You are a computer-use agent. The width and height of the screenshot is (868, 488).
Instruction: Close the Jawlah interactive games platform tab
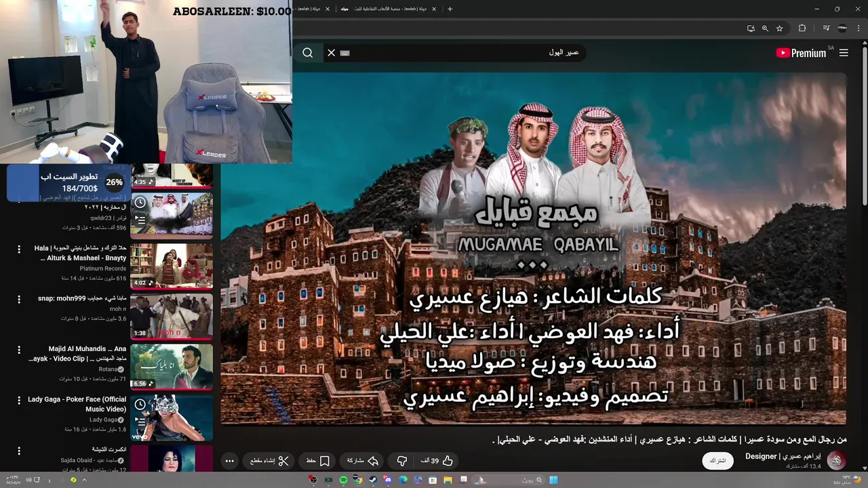tap(433, 9)
